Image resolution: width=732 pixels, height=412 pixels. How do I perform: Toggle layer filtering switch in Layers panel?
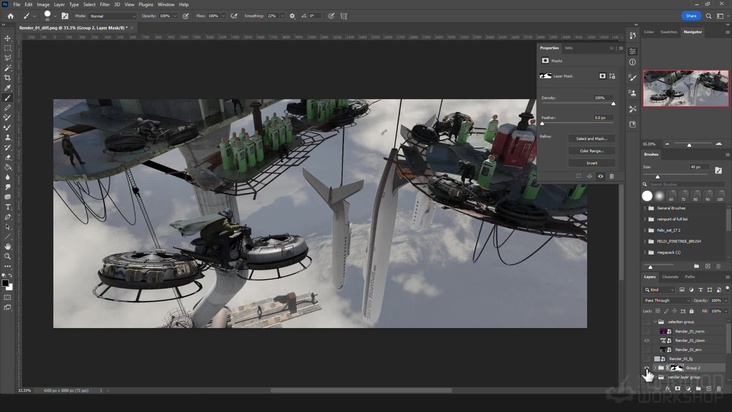tap(727, 289)
